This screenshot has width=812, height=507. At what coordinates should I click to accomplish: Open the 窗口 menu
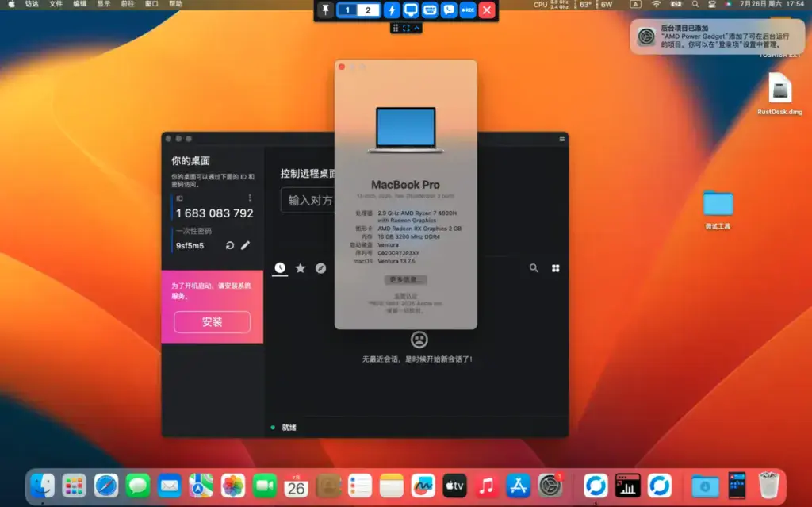[x=151, y=4]
